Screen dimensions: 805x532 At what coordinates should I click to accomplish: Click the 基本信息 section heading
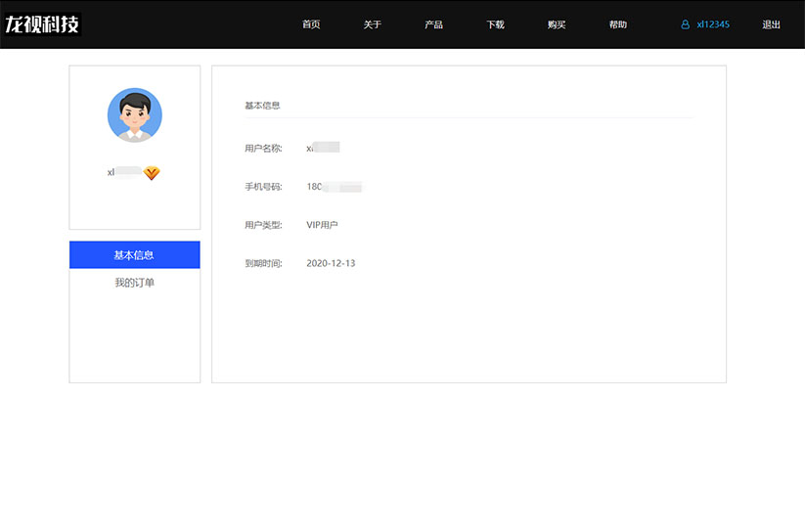262,106
